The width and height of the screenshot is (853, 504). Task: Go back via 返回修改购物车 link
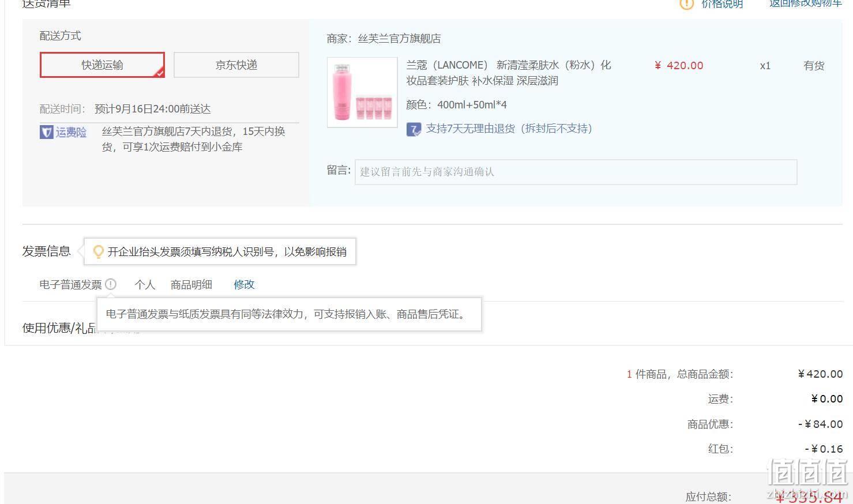coord(806,4)
